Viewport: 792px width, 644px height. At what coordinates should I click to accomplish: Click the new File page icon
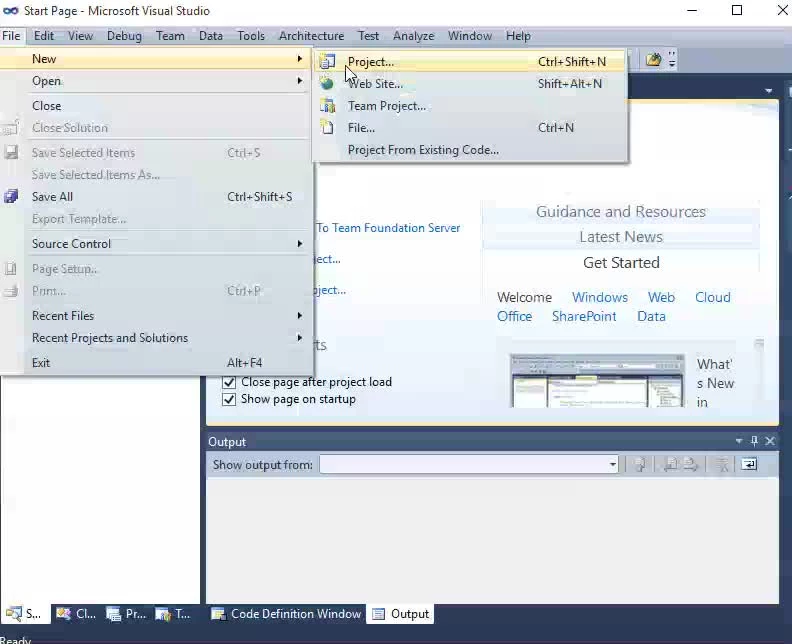pyautogui.click(x=327, y=127)
